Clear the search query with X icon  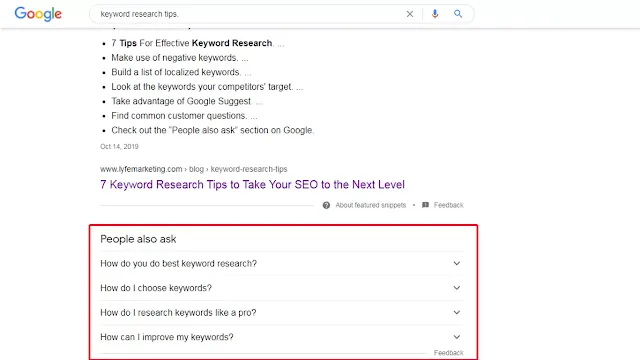[410, 14]
